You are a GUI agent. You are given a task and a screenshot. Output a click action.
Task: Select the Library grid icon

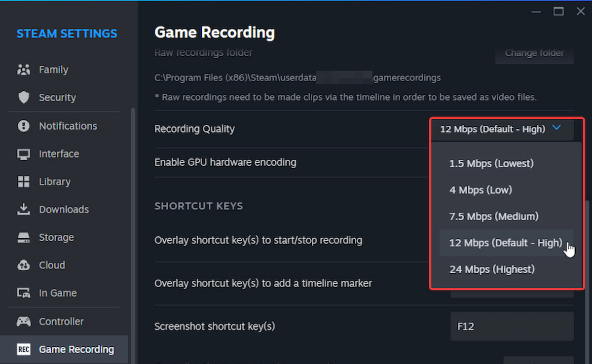click(23, 182)
